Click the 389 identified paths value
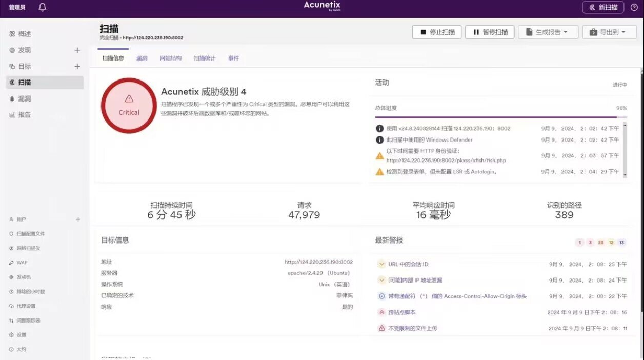Viewport: 644px width, 360px height. coord(564,215)
